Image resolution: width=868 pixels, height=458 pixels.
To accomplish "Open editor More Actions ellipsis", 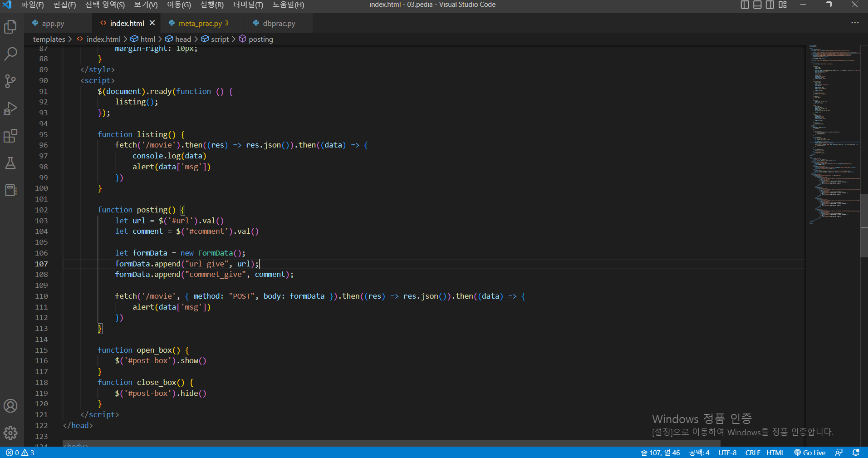I will [x=855, y=23].
